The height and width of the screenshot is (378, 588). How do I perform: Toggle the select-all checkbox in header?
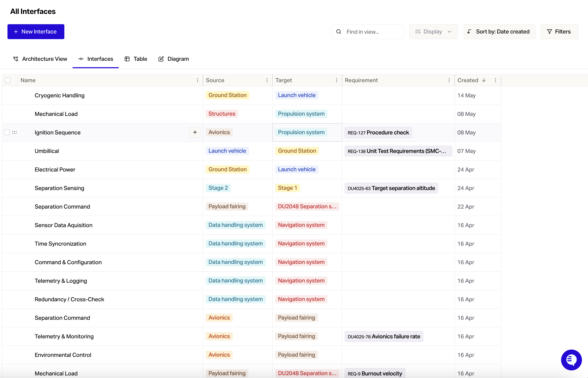point(8,80)
